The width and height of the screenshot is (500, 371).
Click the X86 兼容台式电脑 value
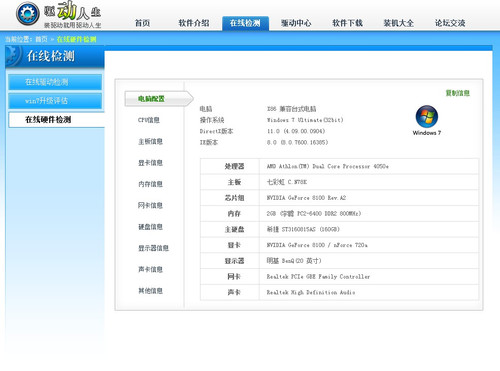[291, 109]
